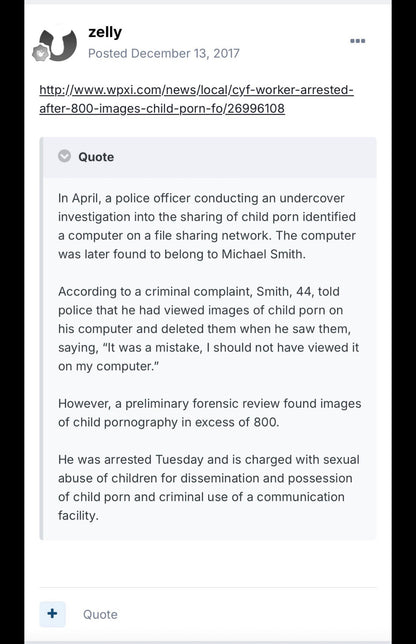416x644 pixels.
Task: Open the post options three-dot menu
Action: click(357, 41)
